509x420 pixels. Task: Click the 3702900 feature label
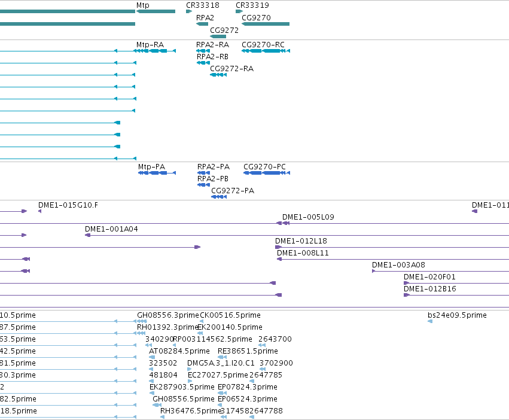[x=276, y=363]
